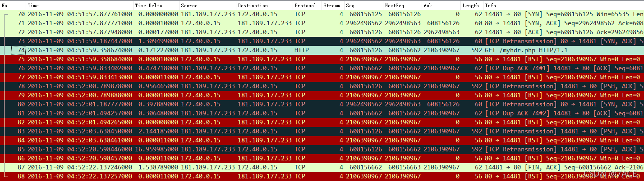Select packet 81 Dup ACK 74#2 row

click(x=322, y=113)
